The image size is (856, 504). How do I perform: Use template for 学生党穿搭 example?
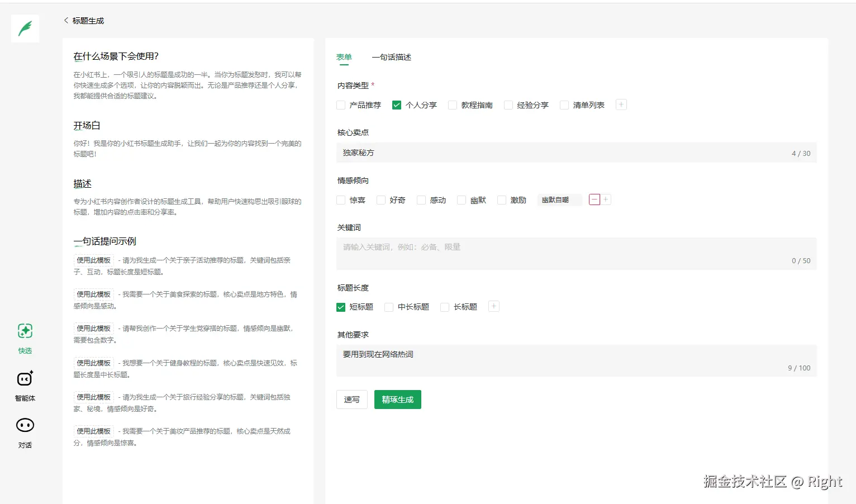point(94,328)
